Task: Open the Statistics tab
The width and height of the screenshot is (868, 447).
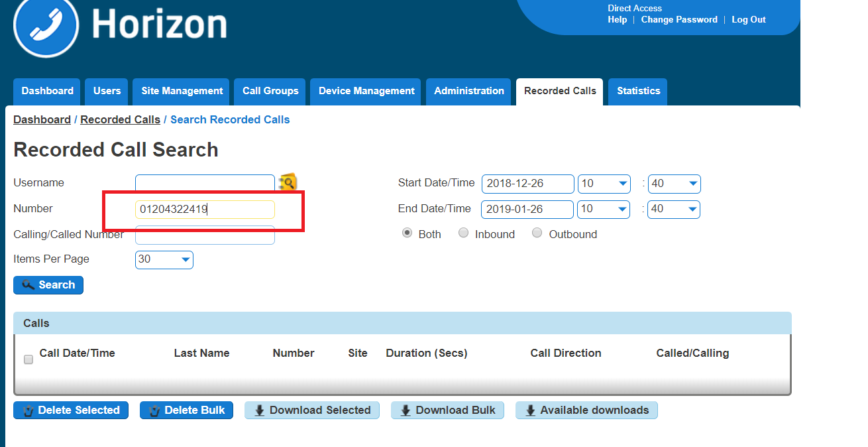Action: 638,92
